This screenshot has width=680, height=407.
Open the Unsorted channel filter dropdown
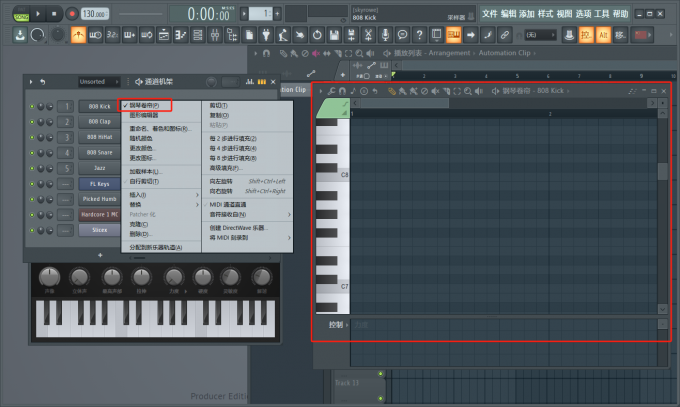(99, 82)
